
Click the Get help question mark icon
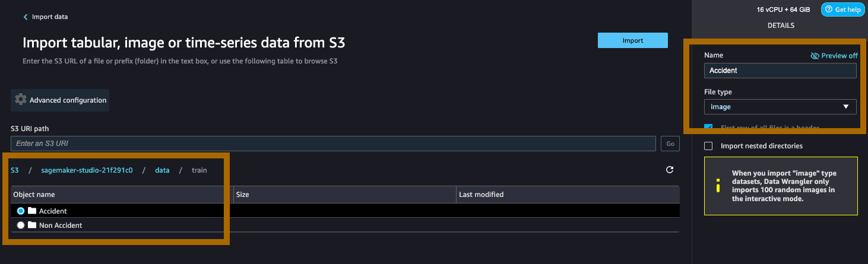[828, 9]
